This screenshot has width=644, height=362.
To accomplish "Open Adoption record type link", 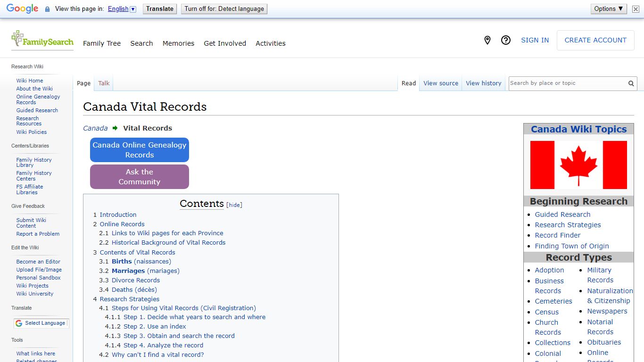I will coord(549,270).
